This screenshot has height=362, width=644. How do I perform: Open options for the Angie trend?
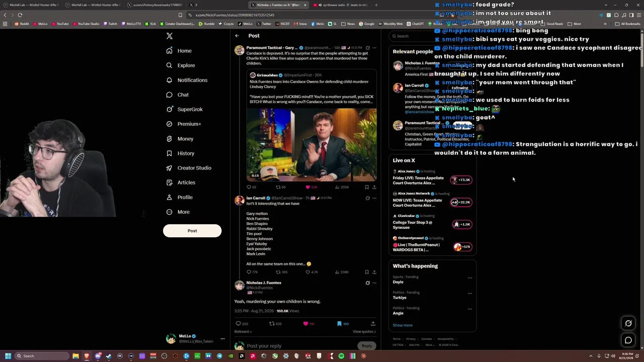pyautogui.click(x=470, y=309)
